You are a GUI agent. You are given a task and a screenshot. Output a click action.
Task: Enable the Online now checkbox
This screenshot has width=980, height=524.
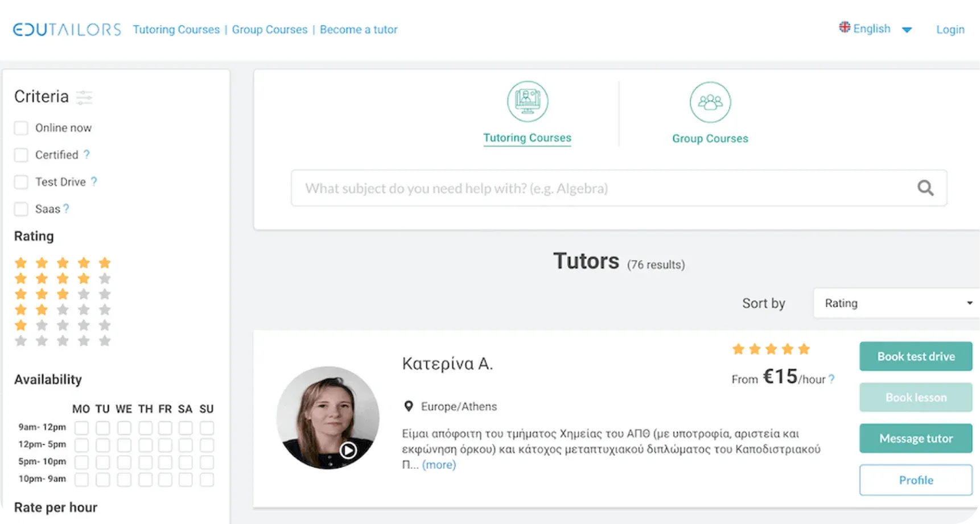click(x=21, y=128)
